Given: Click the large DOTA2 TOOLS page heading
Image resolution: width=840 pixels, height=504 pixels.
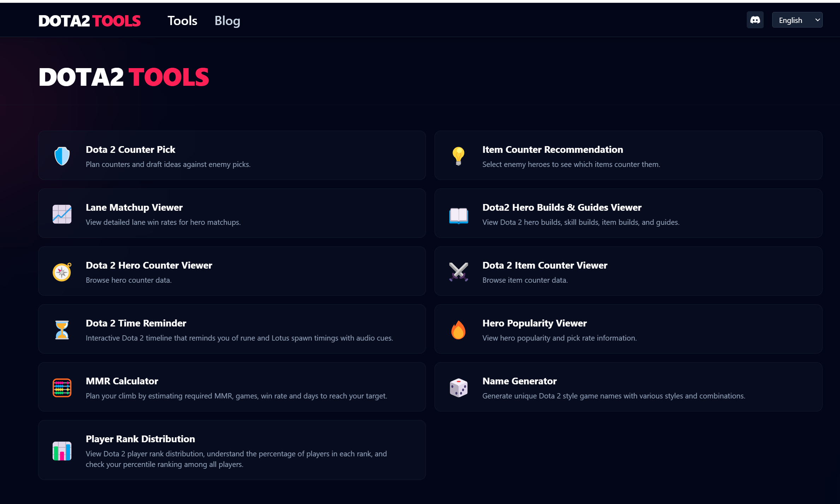Looking at the screenshot, I should pyautogui.click(x=124, y=77).
